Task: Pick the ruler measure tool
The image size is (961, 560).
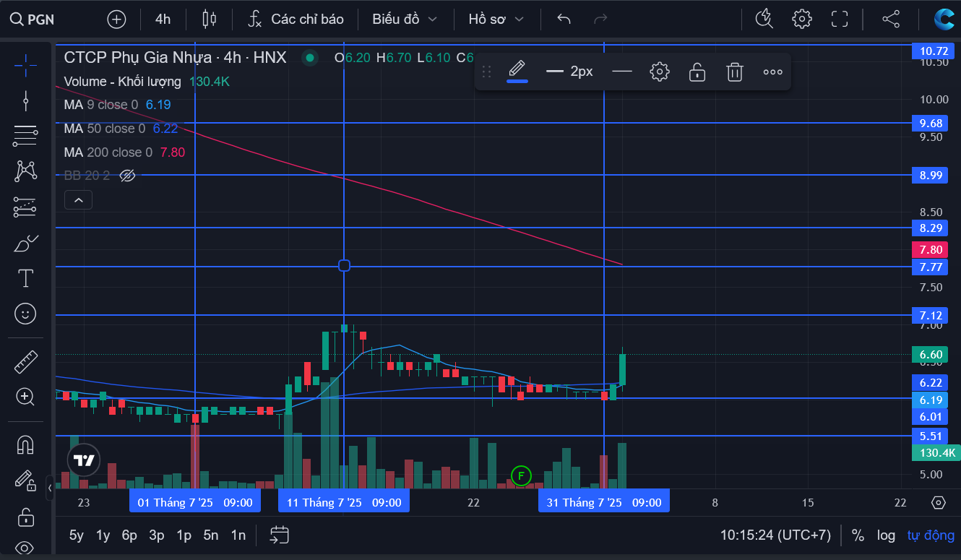Action: [x=26, y=361]
